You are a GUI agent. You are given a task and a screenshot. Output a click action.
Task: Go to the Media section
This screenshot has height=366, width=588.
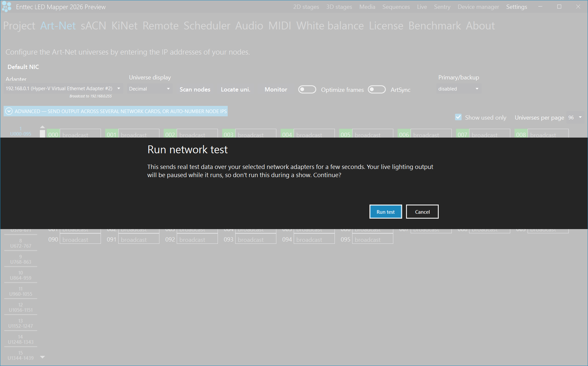coord(367,7)
